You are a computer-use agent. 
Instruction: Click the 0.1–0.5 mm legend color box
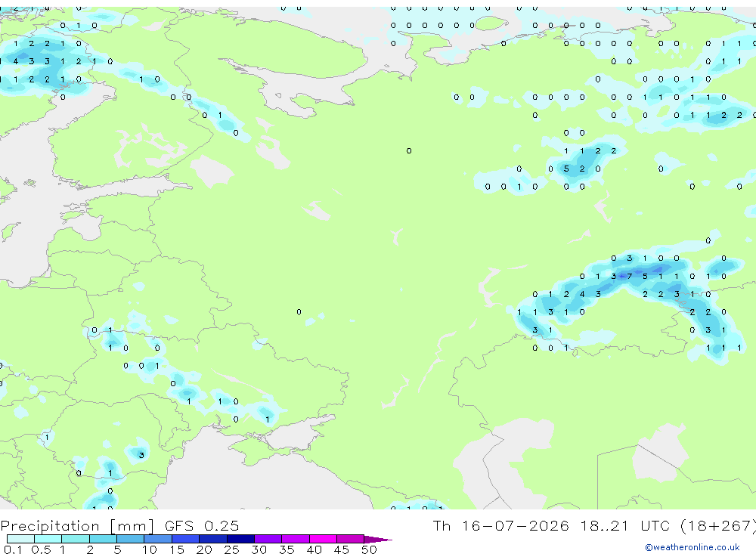click(x=20, y=539)
